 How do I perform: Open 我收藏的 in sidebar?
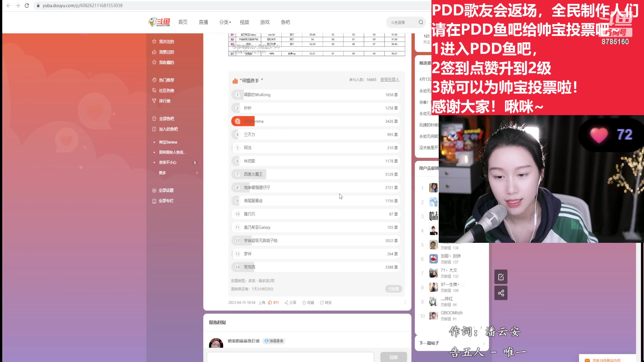pos(163,62)
